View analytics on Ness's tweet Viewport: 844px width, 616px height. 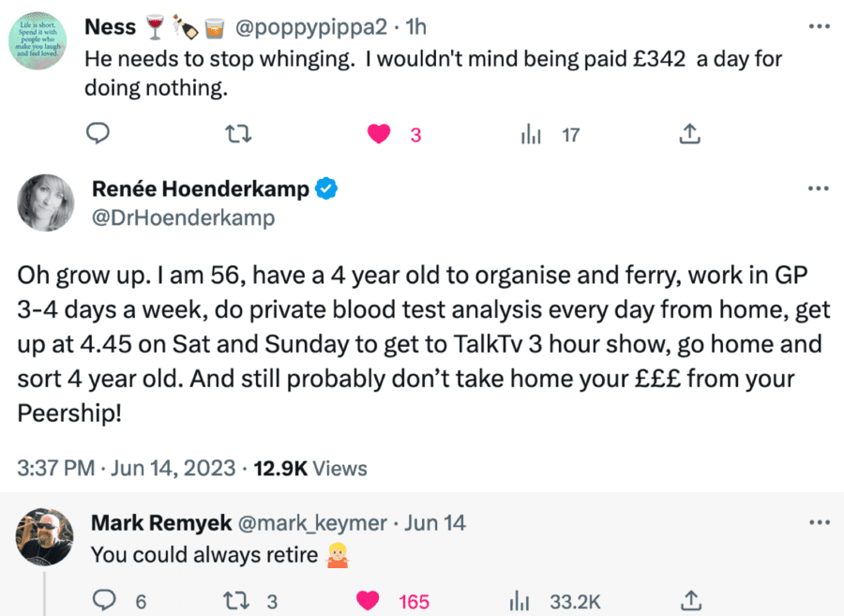(532, 135)
